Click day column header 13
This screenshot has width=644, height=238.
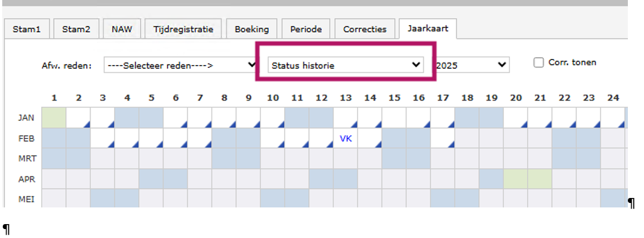[x=345, y=98]
